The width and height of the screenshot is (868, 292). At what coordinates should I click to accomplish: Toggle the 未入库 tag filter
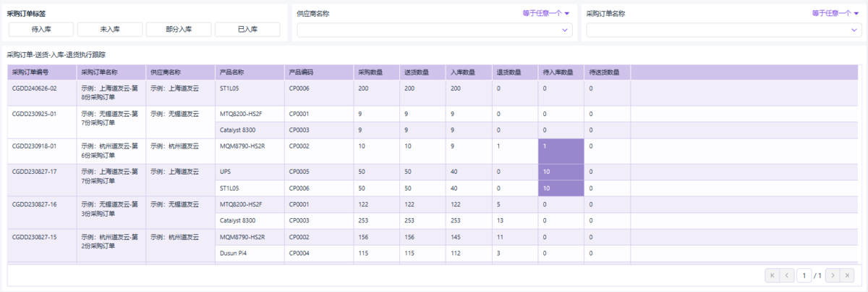109,29
